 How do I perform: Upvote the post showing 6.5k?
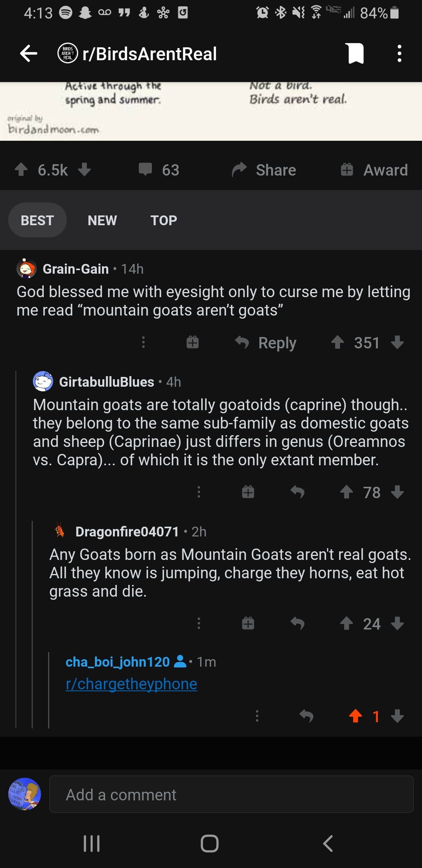21,170
